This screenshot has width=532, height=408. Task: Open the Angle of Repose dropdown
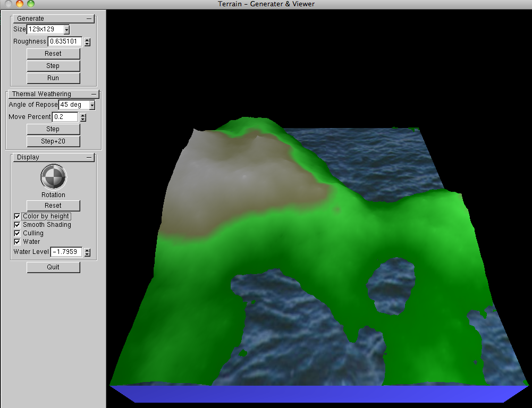coord(92,105)
